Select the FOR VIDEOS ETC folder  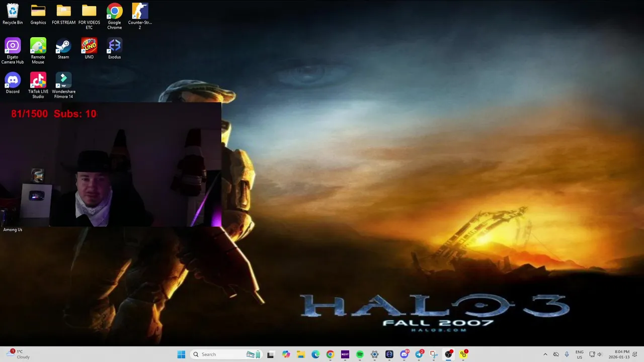tap(89, 17)
